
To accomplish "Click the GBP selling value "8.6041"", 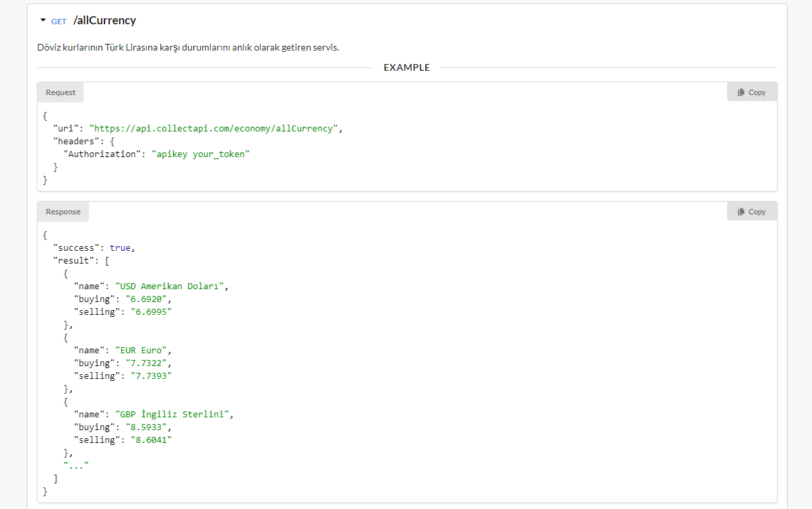I will (x=152, y=440).
